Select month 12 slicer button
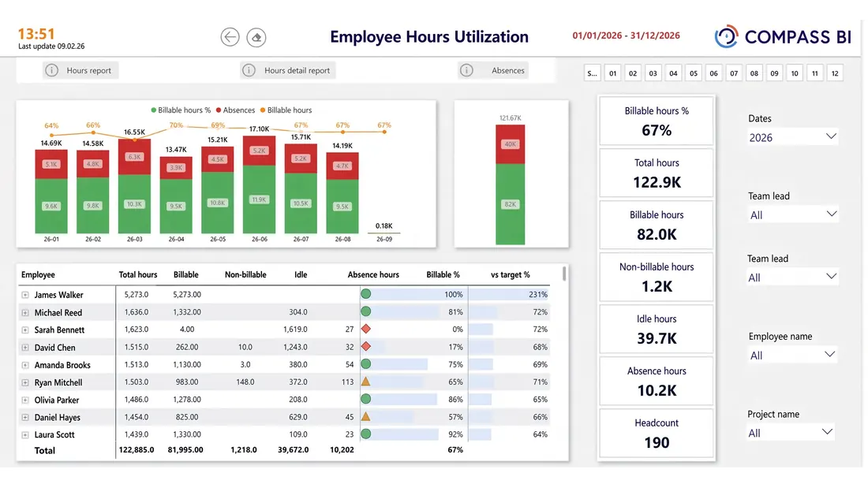Screen dimensions: 868x488 (x=835, y=73)
